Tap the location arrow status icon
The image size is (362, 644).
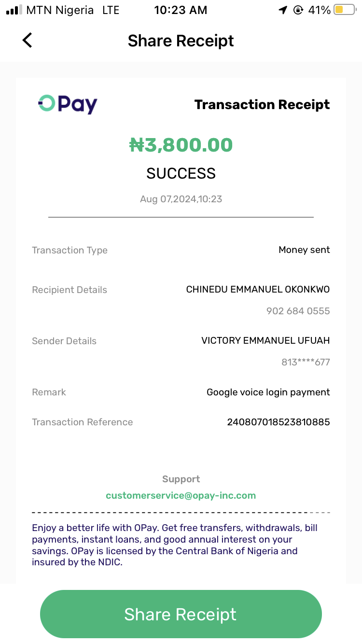(283, 10)
